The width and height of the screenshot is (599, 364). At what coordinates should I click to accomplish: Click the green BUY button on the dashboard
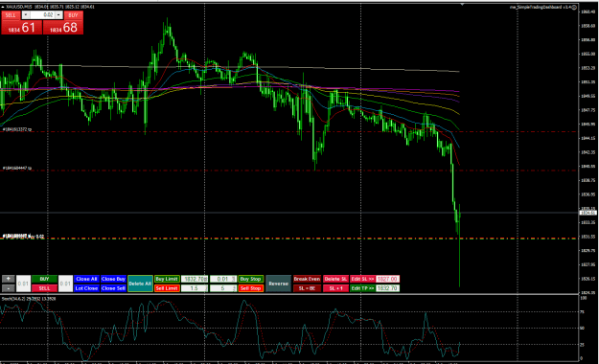[44, 279]
